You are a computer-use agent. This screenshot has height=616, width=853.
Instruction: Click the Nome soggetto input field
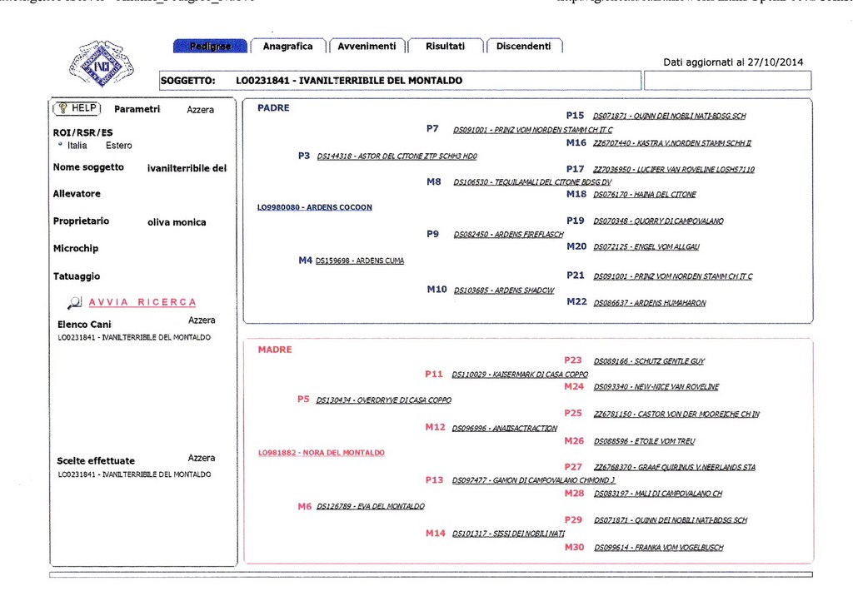[x=187, y=168]
